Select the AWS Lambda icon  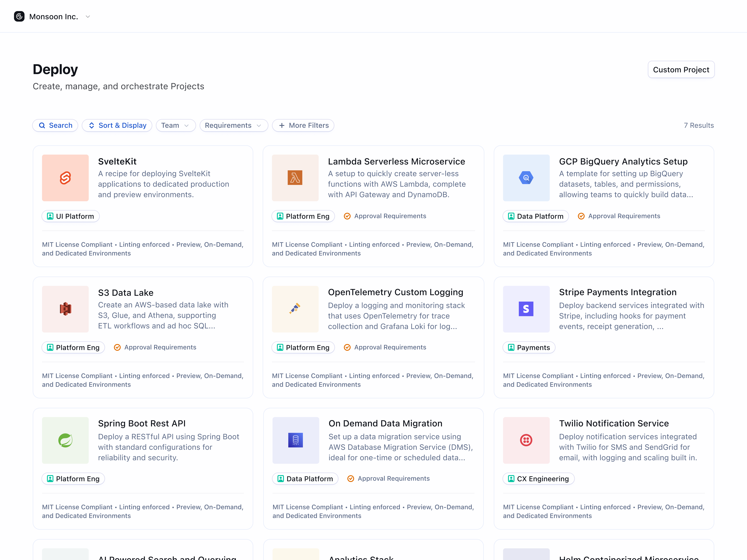pyautogui.click(x=295, y=178)
